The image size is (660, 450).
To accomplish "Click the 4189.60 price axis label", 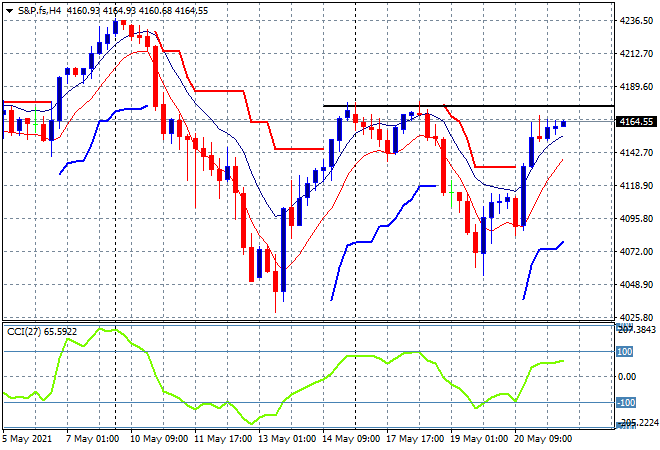I will [636, 87].
